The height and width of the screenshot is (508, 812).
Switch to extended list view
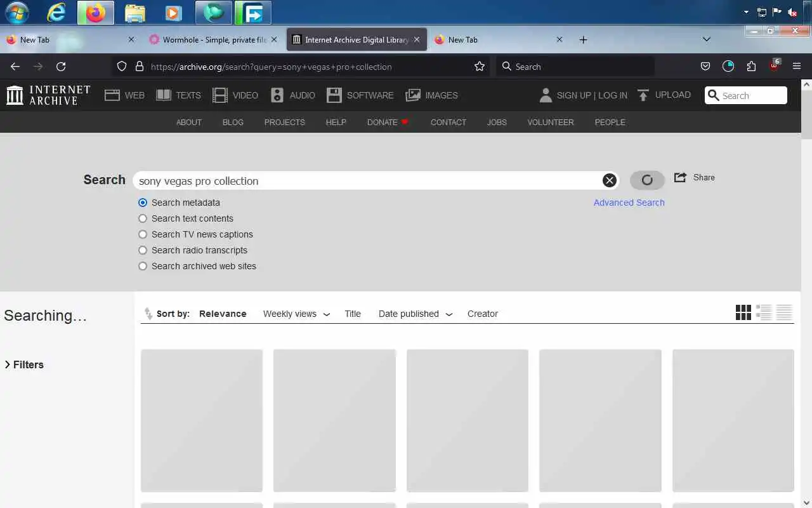point(764,312)
